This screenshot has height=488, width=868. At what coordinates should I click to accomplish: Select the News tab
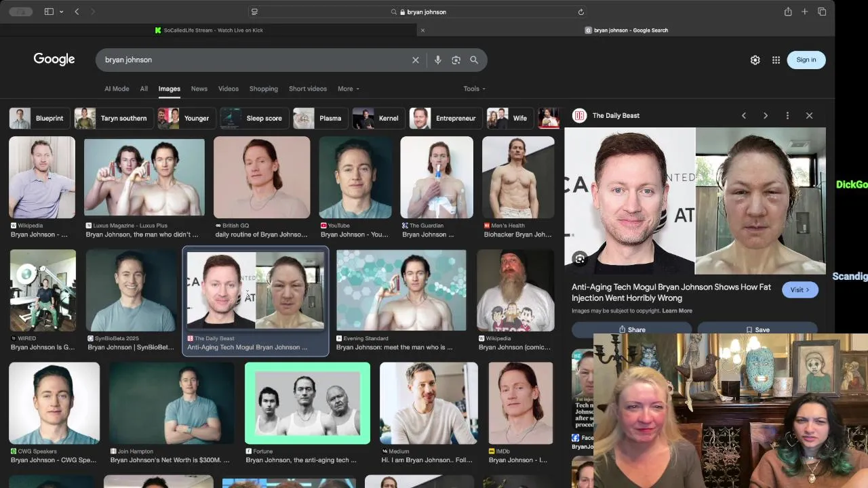point(199,89)
